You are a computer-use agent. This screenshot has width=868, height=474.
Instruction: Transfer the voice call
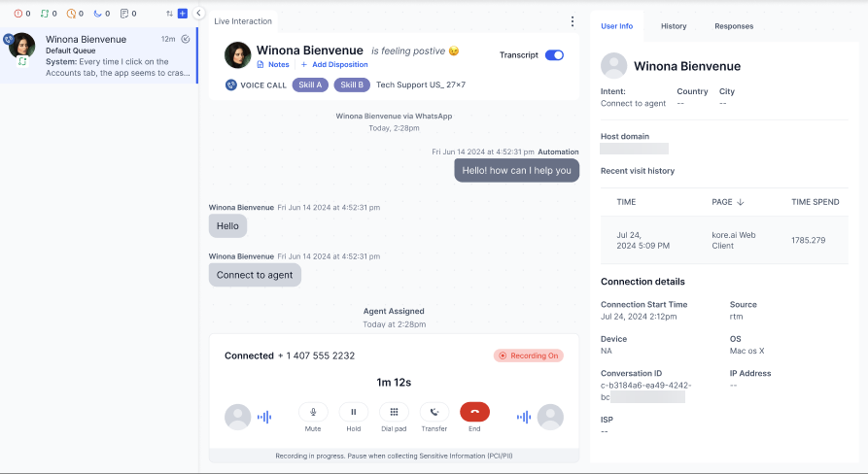(434, 412)
